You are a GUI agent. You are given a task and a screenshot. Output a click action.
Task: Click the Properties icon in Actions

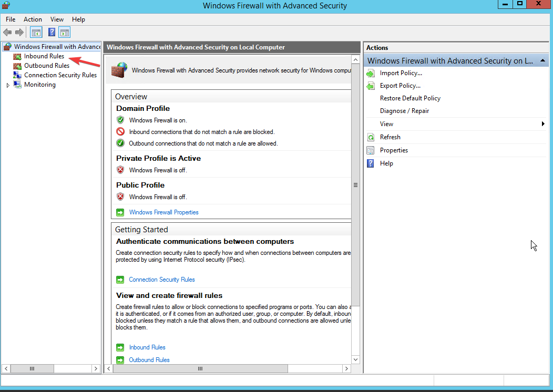pyautogui.click(x=371, y=150)
